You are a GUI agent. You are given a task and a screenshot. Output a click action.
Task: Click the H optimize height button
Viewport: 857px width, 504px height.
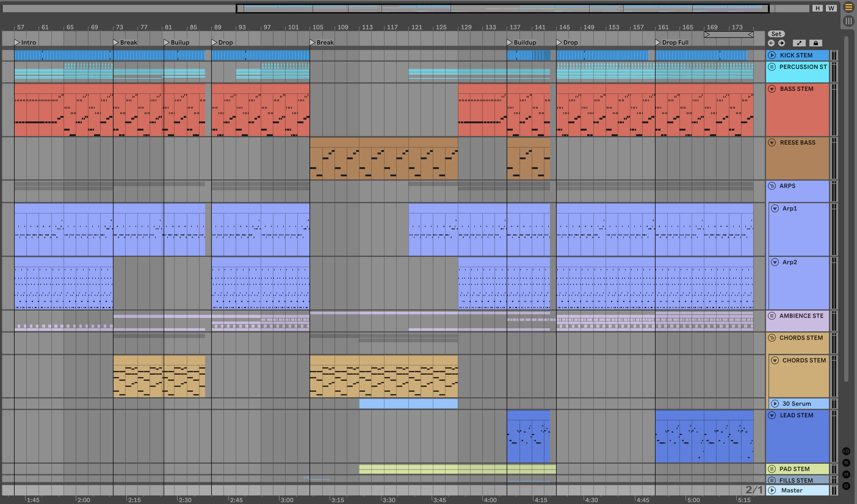(818, 8)
